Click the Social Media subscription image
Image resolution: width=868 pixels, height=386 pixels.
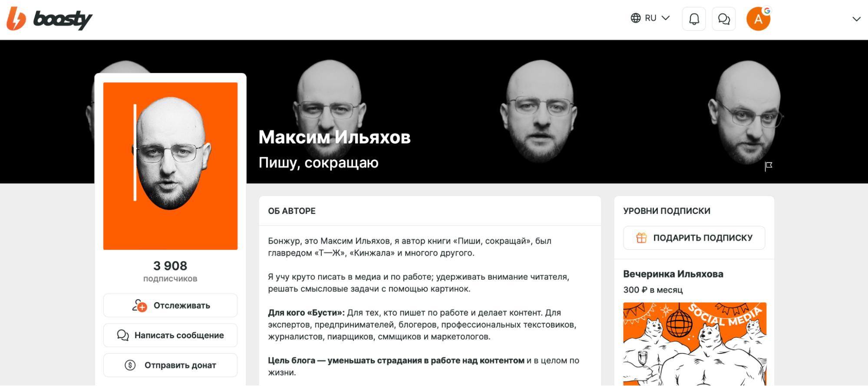695,344
